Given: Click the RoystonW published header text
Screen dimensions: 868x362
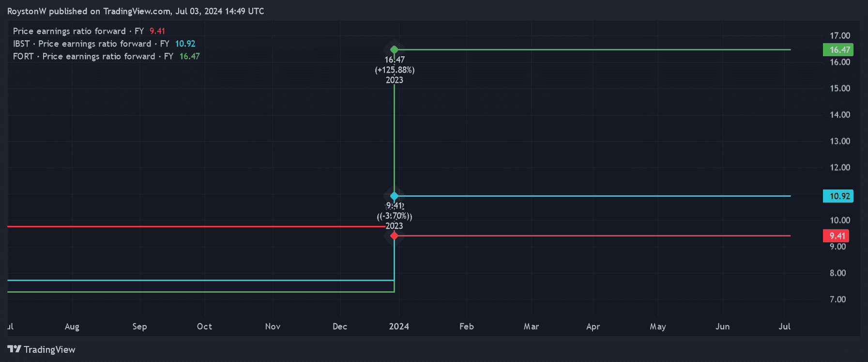Looking at the screenshot, I should click(x=136, y=11).
